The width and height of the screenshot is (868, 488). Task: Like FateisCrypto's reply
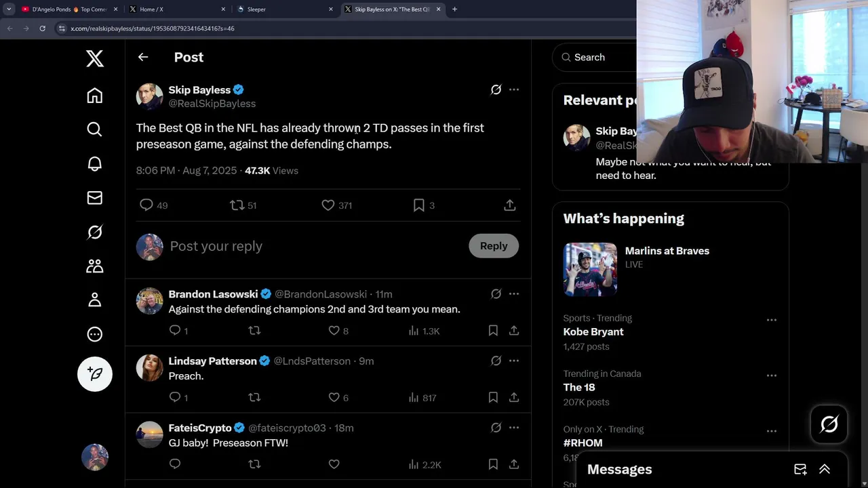click(x=334, y=464)
